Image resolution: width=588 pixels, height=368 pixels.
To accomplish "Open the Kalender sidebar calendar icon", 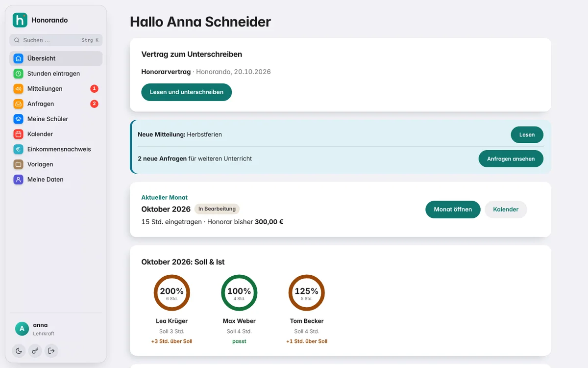I will (18, 134).
